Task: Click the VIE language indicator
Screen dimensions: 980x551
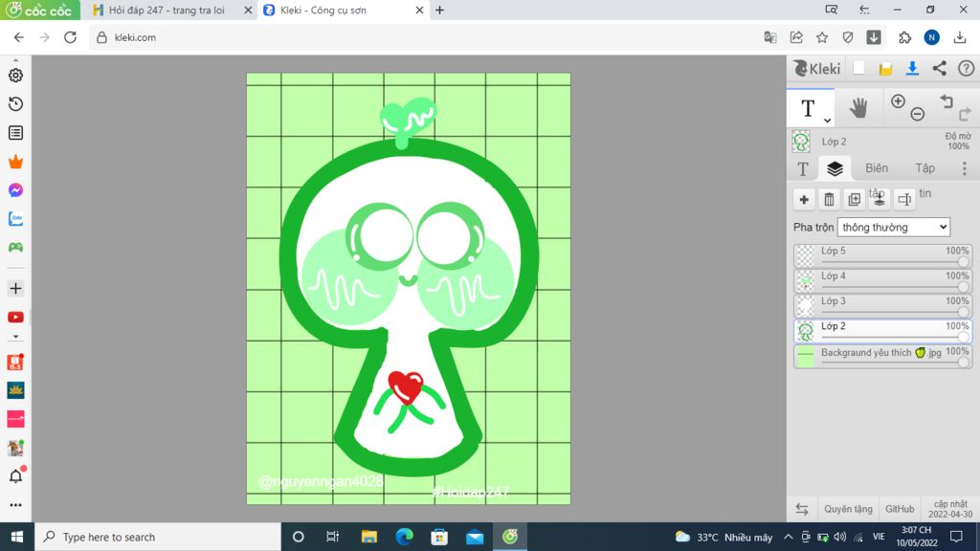Action: [x=879, y=537]
